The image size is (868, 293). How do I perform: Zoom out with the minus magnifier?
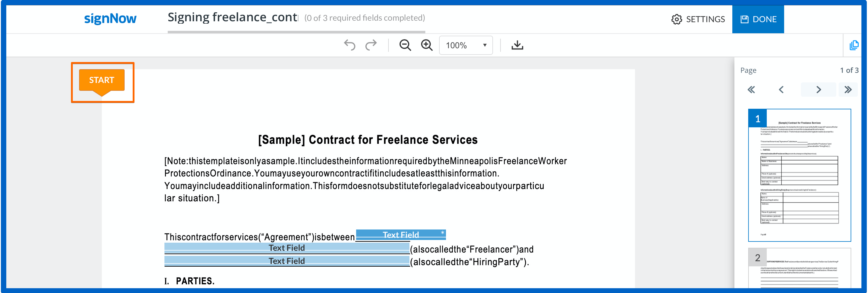pyautogui.click(x=405, y=45)
